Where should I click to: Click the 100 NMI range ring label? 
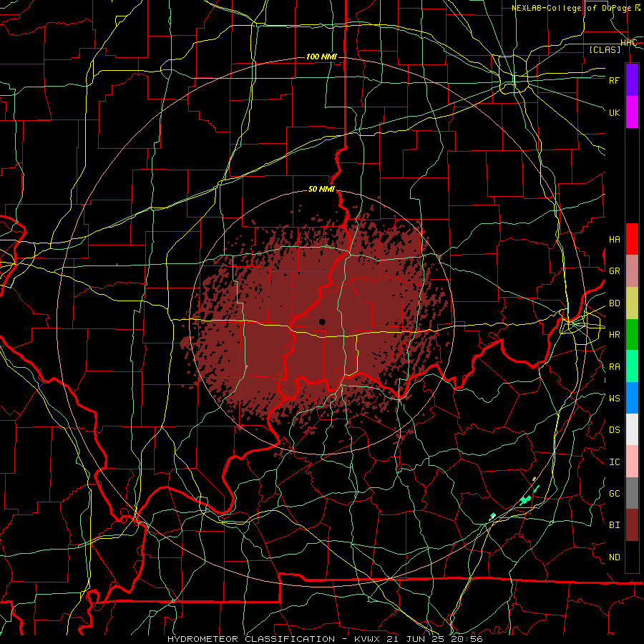tap(321, 57)
